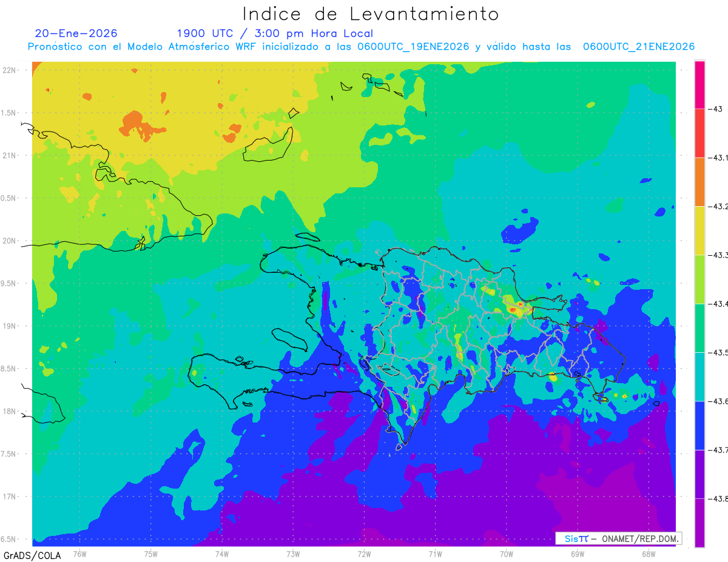Click the '20N' latitude label

[10, 241]
